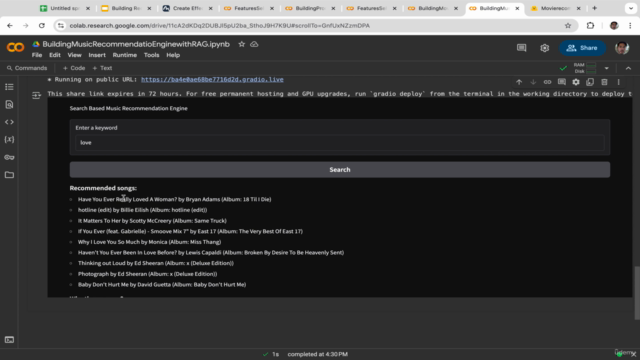Click the browser address bar
640x360 pixels.
(314, 25)
